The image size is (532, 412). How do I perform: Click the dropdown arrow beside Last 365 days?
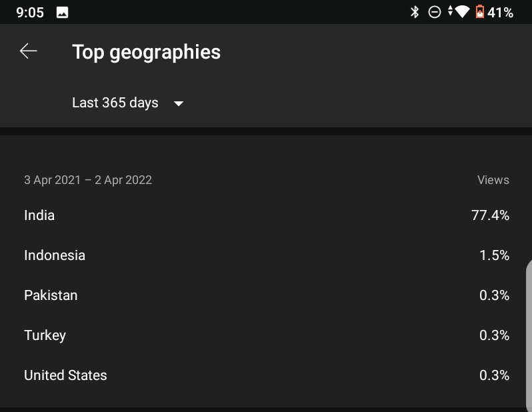[179, 103]
